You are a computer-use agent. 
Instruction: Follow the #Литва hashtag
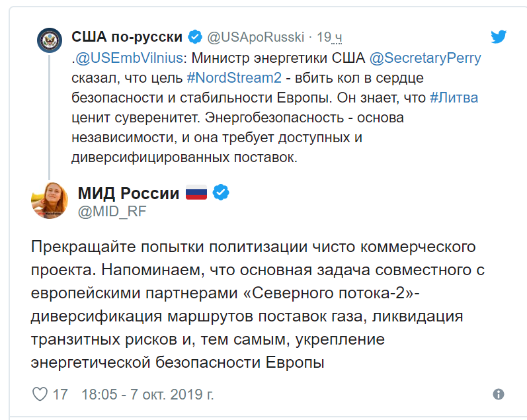point(454,97)
